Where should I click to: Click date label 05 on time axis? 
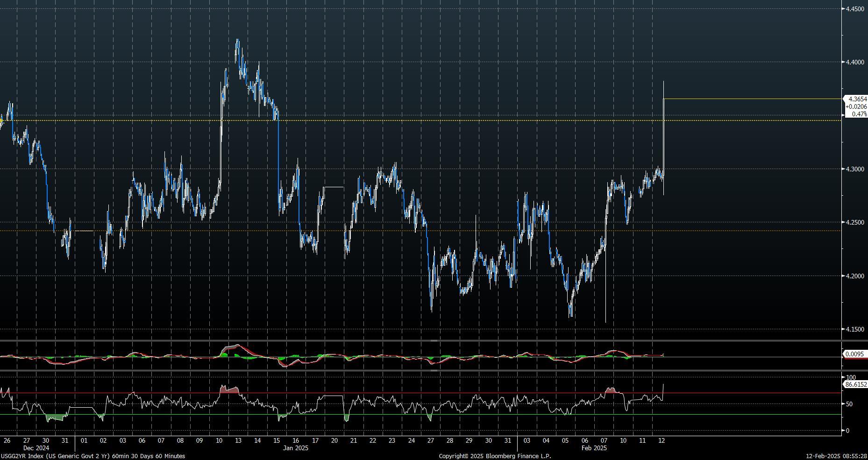pos(565,440)
